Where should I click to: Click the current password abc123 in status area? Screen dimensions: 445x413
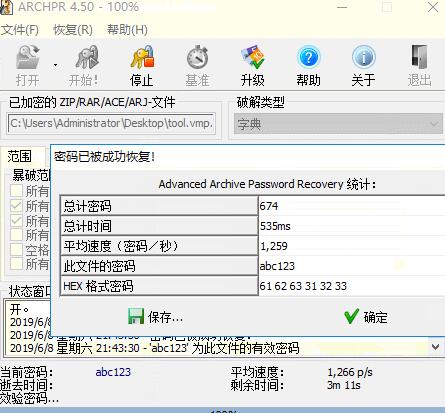point(113,372)
